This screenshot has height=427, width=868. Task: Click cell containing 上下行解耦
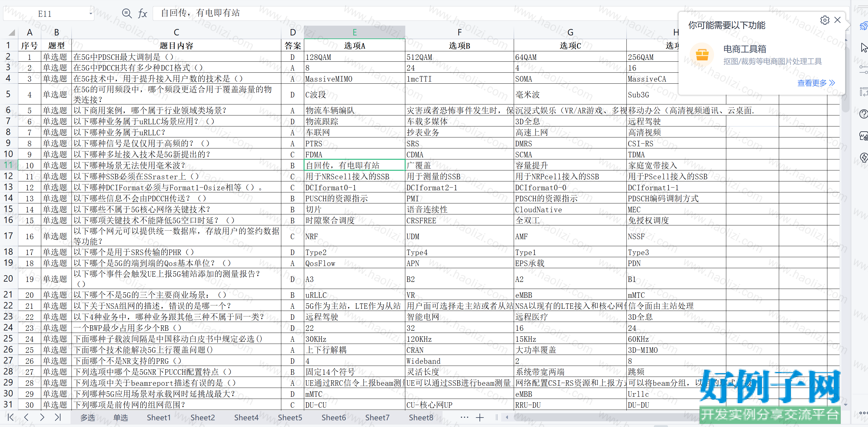(x=355, y=350)
